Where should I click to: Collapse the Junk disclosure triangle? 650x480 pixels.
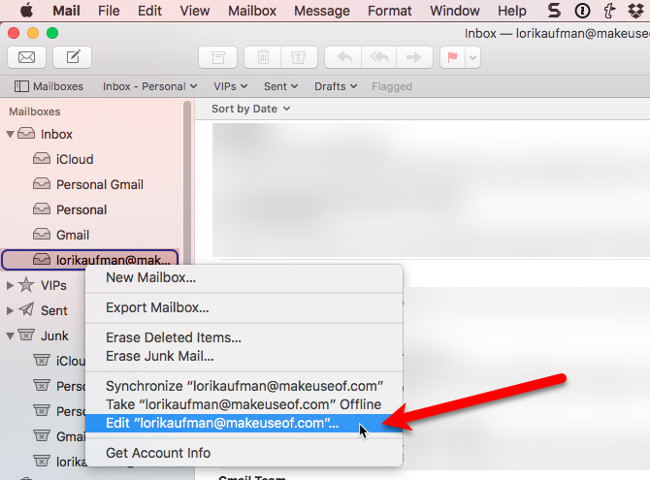pos(10,336)
